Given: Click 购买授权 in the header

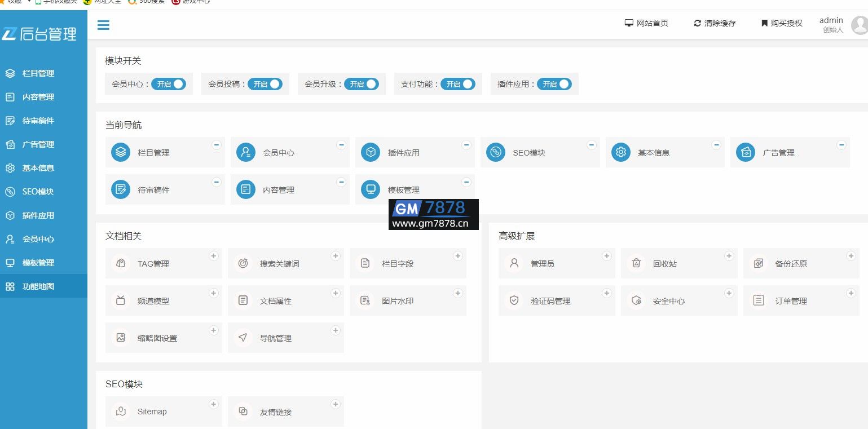Looking at the screenshot, I should tap(781, 23).
